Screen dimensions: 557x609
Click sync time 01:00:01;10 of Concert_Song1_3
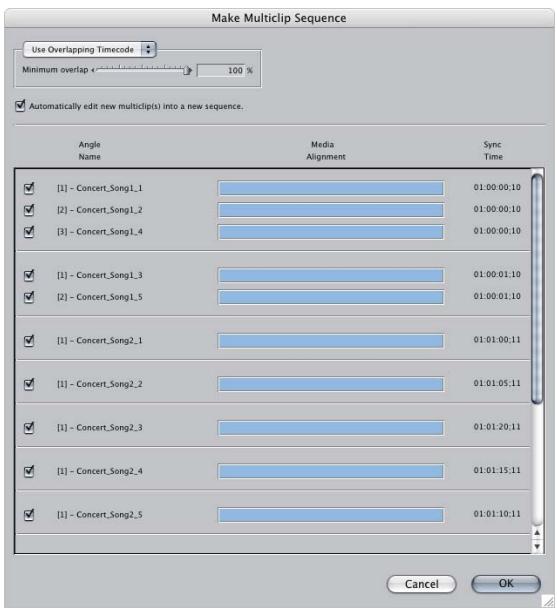tap(497, 274)
